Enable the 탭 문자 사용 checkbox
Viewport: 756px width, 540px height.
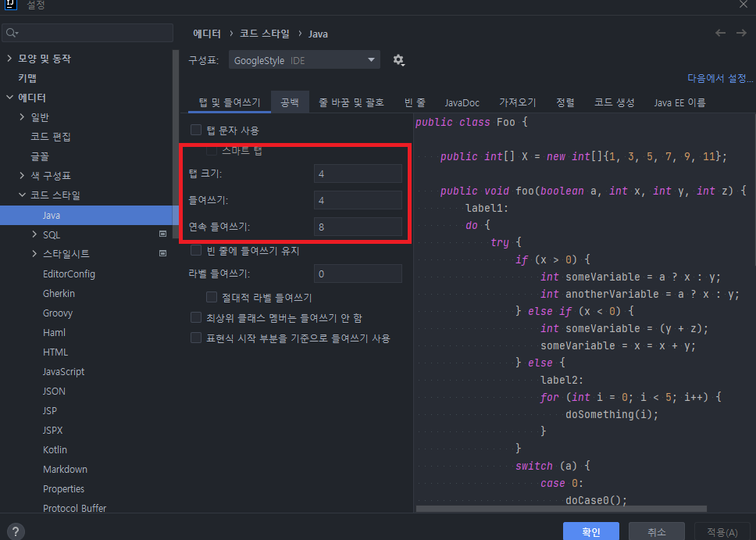click(195, 130)
